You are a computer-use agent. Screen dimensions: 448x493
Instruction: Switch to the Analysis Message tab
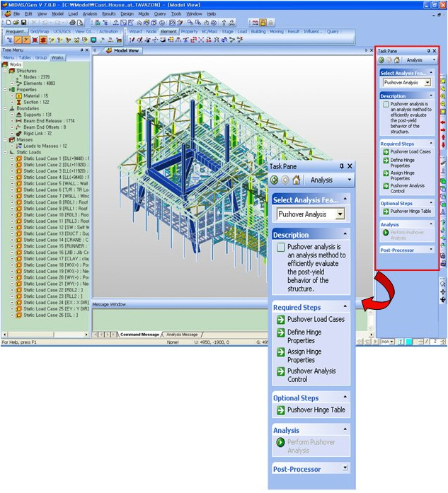coord(182,335)
